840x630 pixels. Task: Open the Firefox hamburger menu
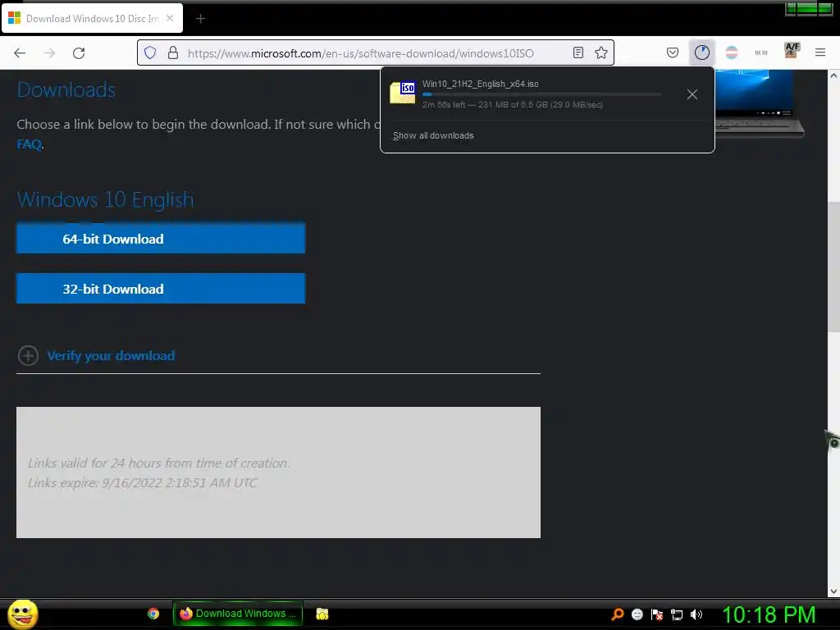[x=820, y=52]
